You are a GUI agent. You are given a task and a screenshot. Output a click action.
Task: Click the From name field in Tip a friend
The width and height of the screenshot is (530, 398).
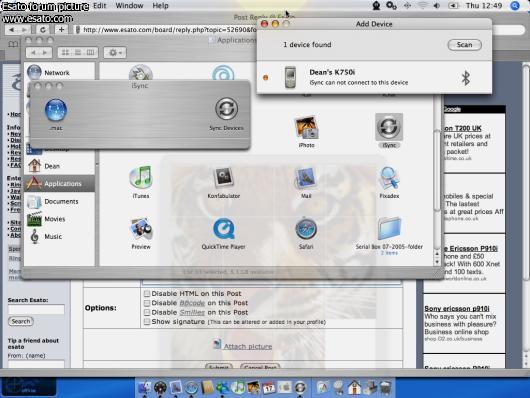(36, 364)
